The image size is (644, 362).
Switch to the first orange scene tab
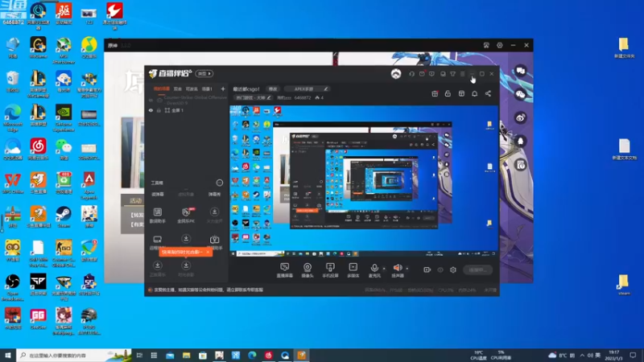tap(162, 88)
